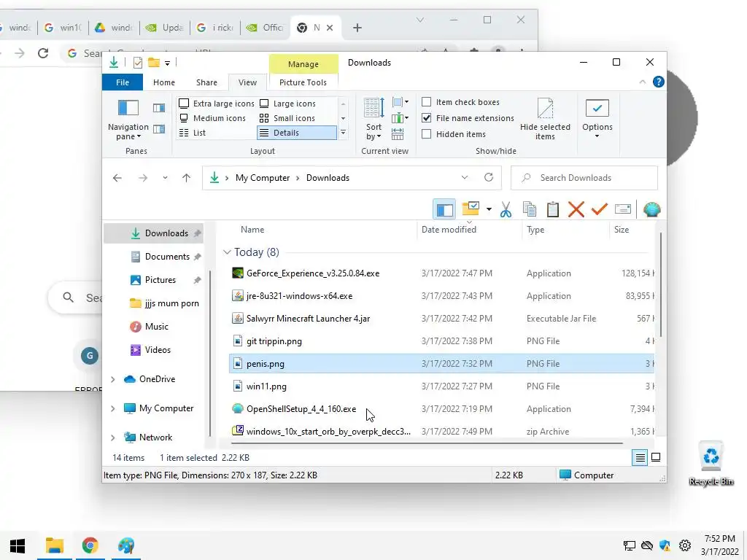Toggle the Preview pane icon
Screen dimensions: 747x560
[159, 108]
